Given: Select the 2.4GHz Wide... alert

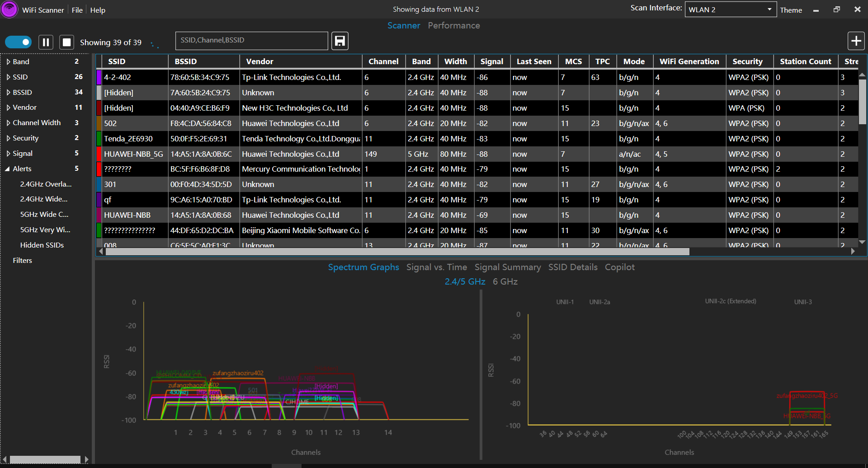Looking at the screenshot, I should [44, 199].
